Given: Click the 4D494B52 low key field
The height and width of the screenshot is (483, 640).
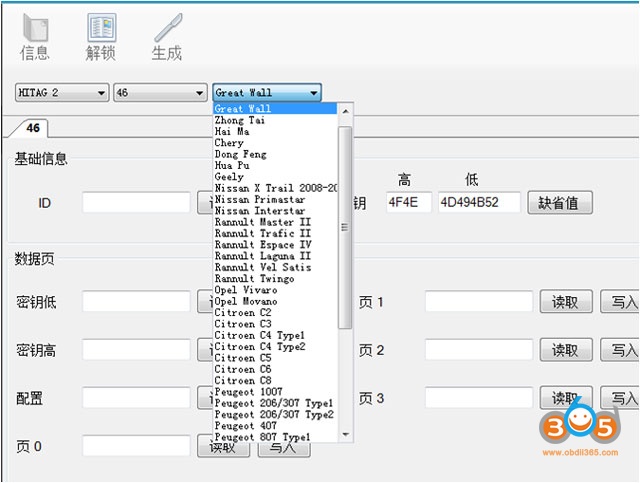Looking at the screenshot, I should click(x=479, y=203).
